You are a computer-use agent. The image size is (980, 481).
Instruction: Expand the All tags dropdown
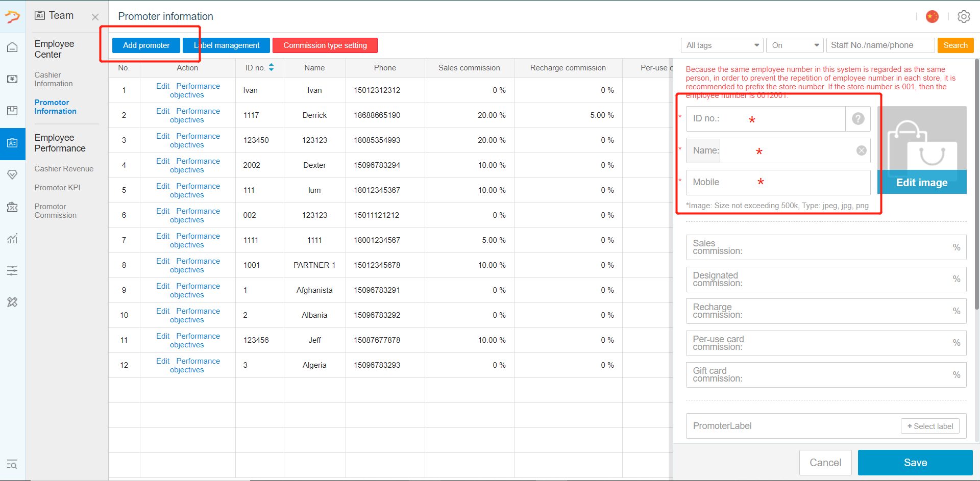click(722, 45)
